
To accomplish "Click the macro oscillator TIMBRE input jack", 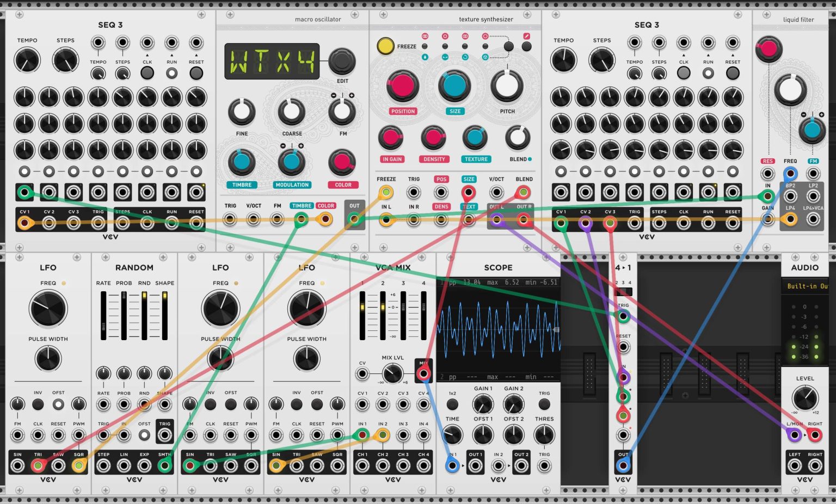I will click(300, 219).
